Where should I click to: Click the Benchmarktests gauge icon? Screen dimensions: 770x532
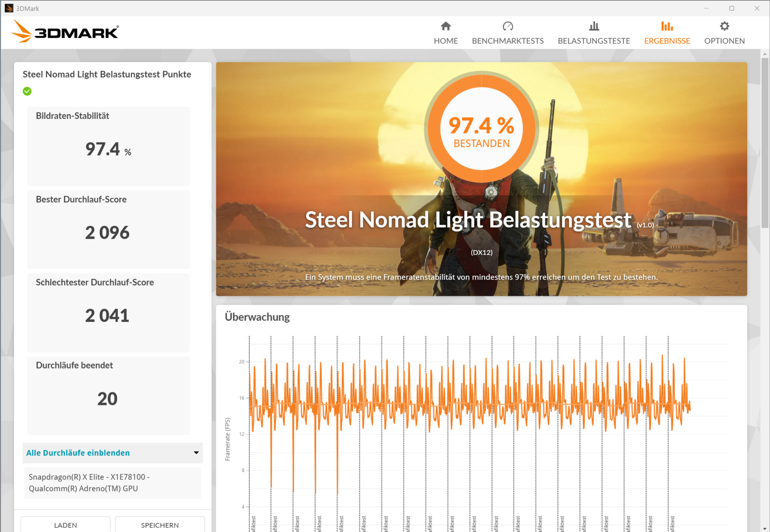[x=508, y=27]
